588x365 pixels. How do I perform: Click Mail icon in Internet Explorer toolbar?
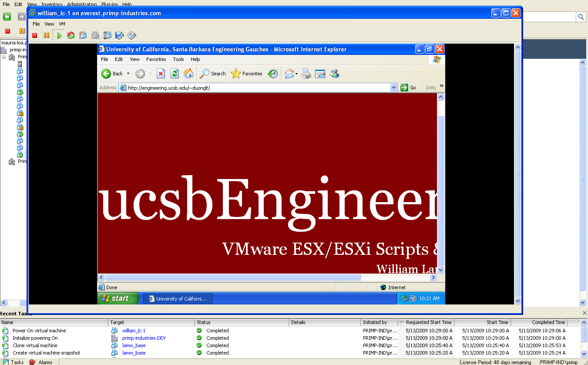point(289,74)
